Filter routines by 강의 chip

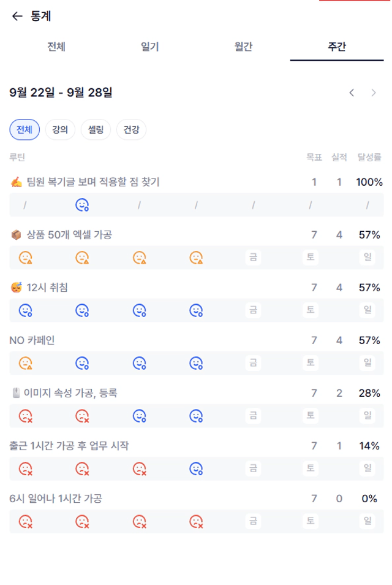[x=60, y=130]
